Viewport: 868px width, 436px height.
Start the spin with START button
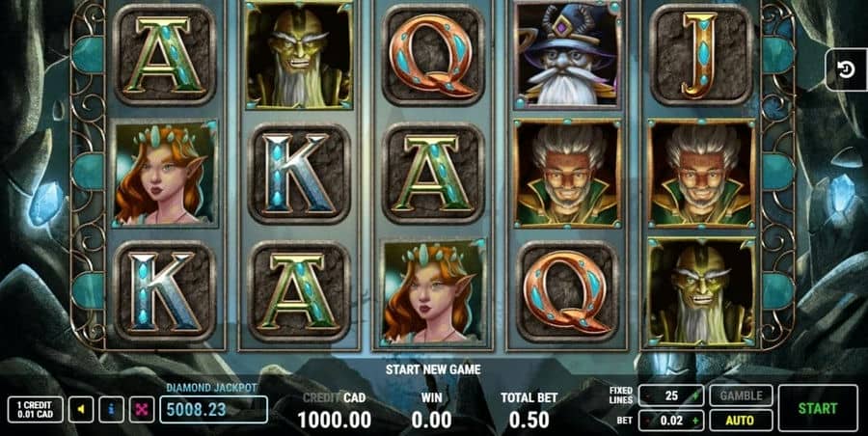(818, 408)
